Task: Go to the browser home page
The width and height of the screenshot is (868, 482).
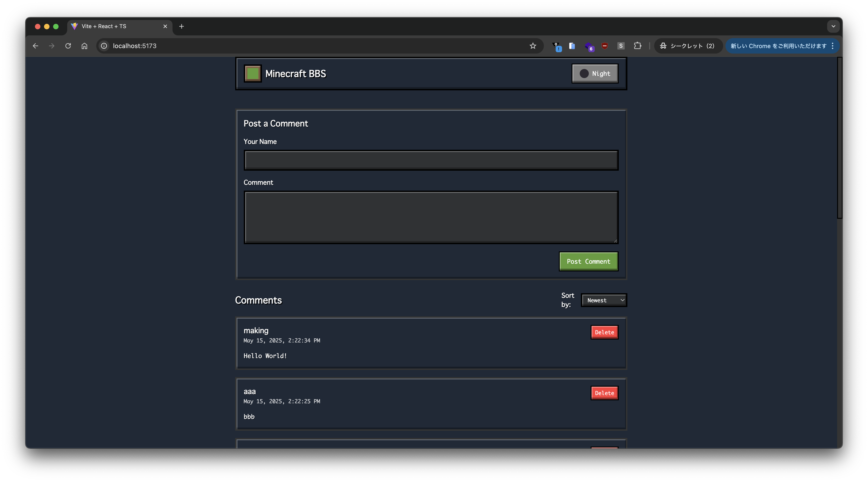Action: 84,46
